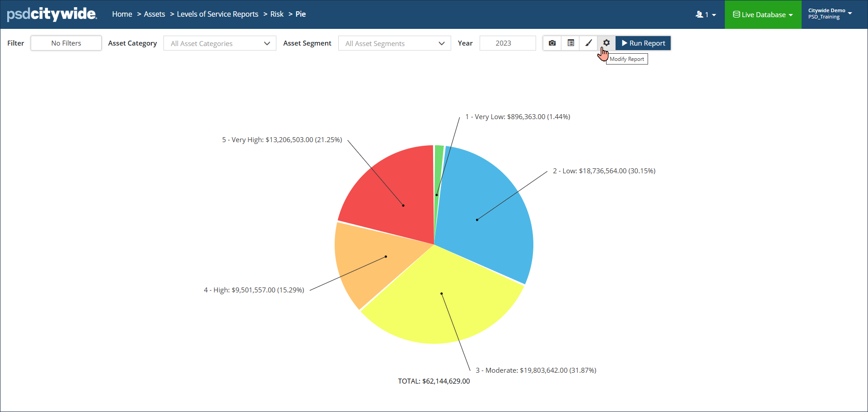Open the No Filters filter button

pyautogui.click(x=66, y=43)
